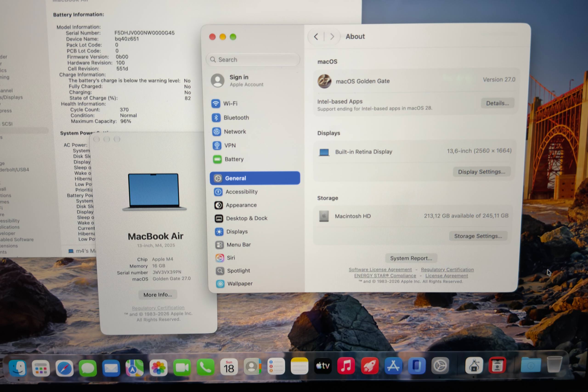Viewport: 588px width, 392px height.
Task: Open Storage Settings button
Action: point(478,236)
